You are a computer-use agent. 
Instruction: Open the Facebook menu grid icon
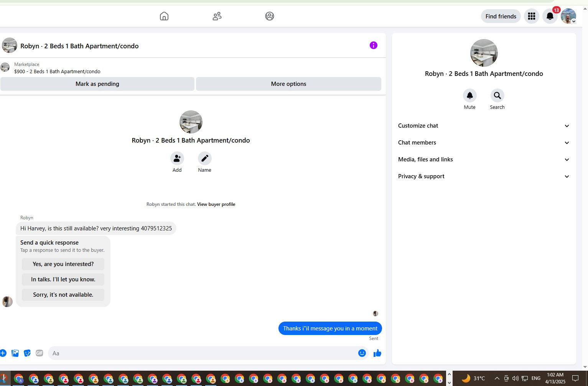click(x=532, y=16)
